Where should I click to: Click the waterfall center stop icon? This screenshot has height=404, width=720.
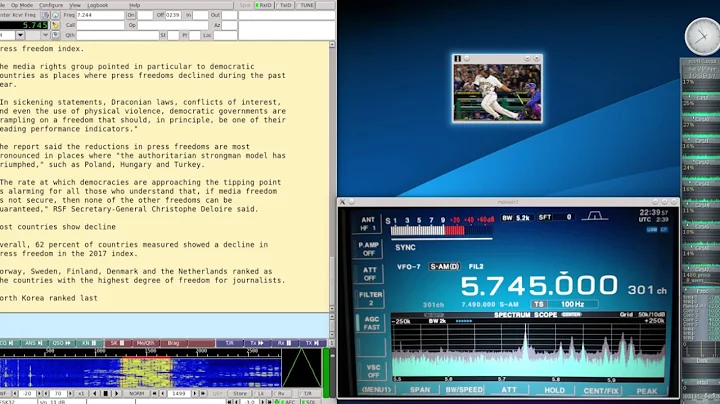tap(105, 393)
